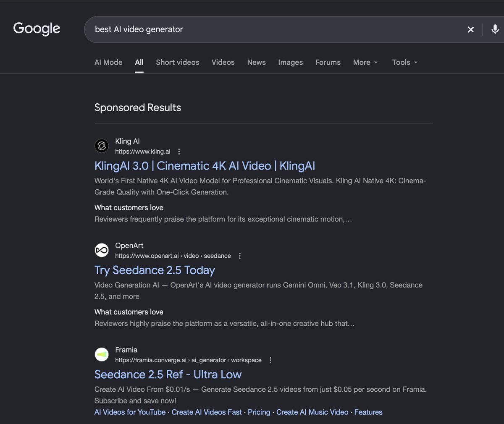Open the KlingAI 3.0 Cinematic 4K result
The image size is (504, 424).
pyautogui.click(x=205, y=166)
